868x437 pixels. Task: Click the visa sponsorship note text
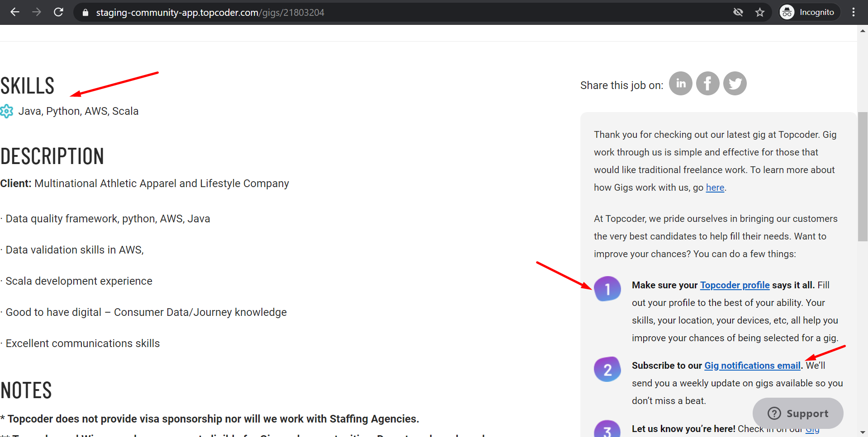[x=210, y=419]
